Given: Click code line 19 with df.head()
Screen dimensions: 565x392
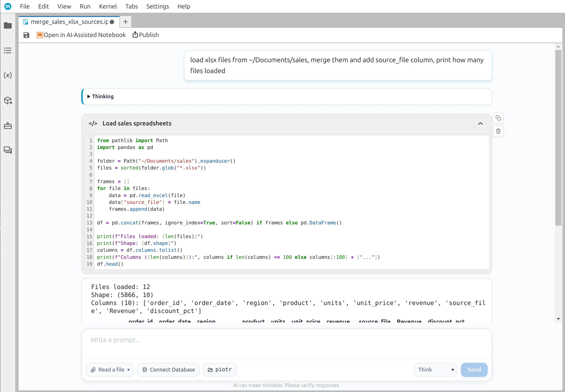Looking at the screenshot, I should [110, 264].
